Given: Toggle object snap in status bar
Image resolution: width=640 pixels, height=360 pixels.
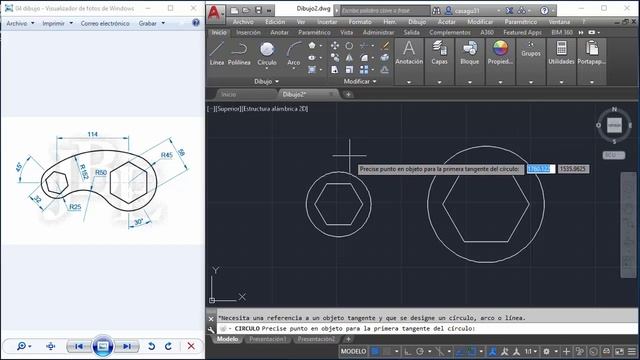Looking at the screenshot, I should [x=471, y=351].
